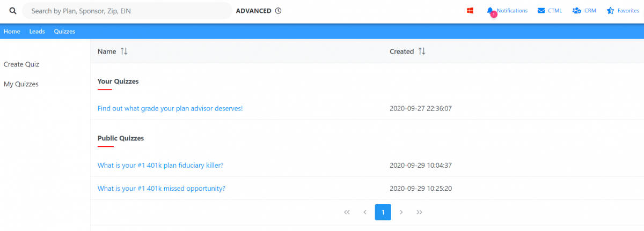Open CTML envelope icon
Viewport: 644px width, 231px height.
541,11
